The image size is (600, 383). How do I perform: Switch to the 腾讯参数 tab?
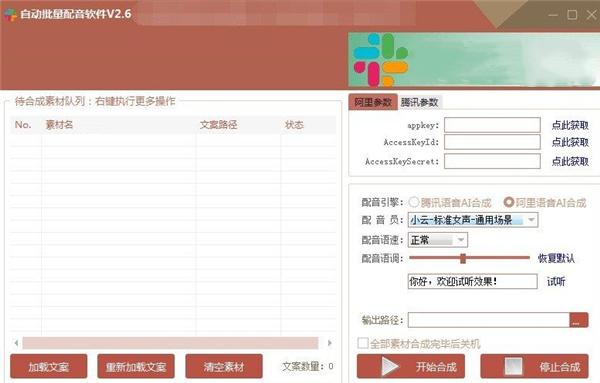click(419, 102)
